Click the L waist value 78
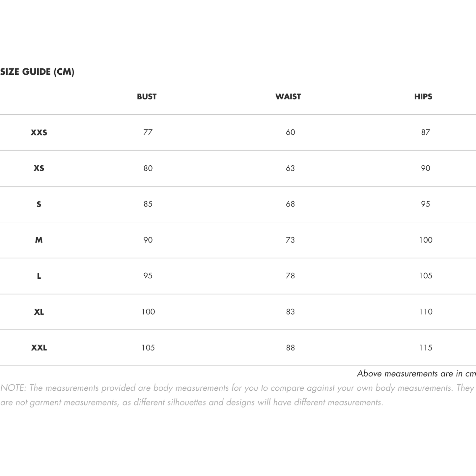Viewport: 476px width, 476px height. [x=290, y=276]
